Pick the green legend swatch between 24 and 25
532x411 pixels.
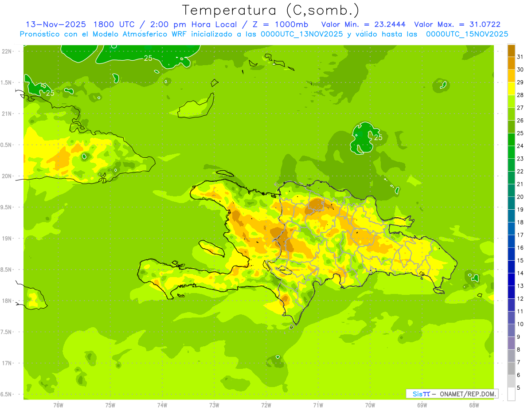[511, 139]
